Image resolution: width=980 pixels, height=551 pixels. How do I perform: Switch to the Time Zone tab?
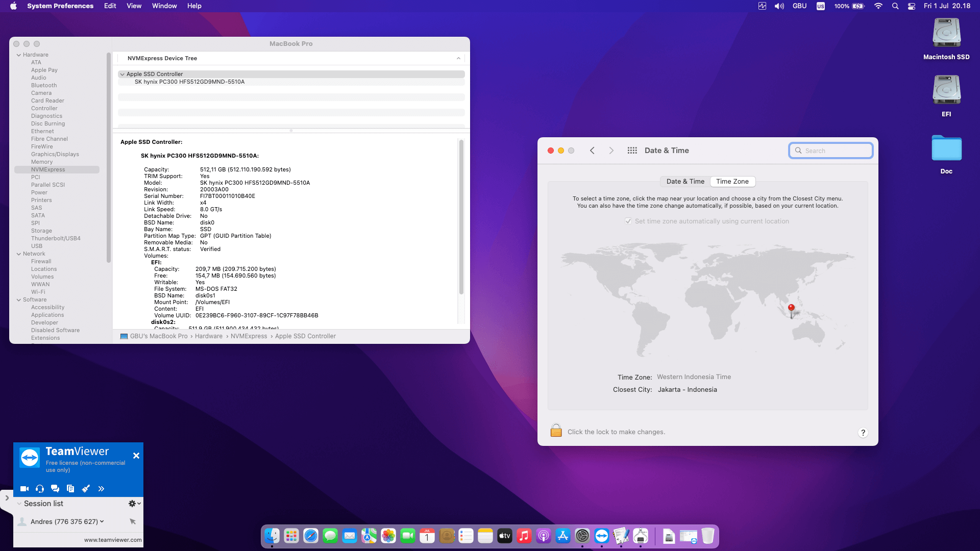click(x=732, y=182)
